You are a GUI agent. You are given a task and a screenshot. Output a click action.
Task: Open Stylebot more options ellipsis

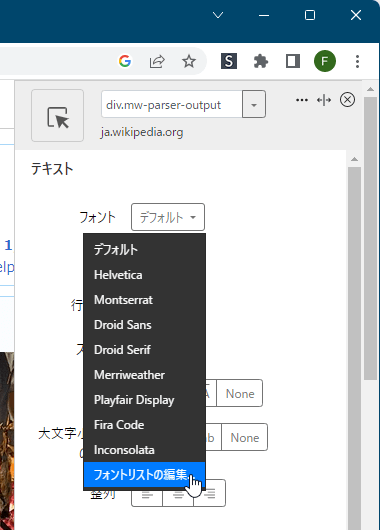point(302,100)
